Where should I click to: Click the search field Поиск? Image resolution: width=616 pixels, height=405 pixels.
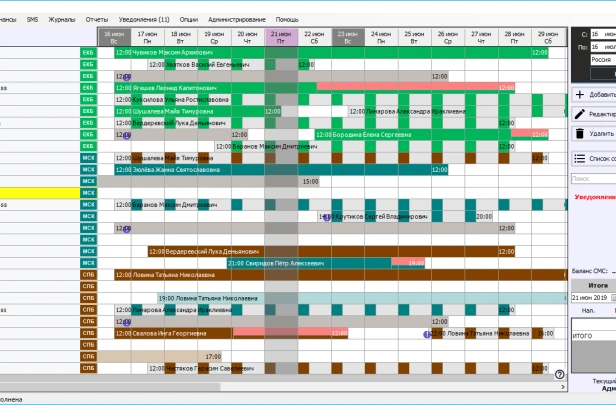pos(592,179)
